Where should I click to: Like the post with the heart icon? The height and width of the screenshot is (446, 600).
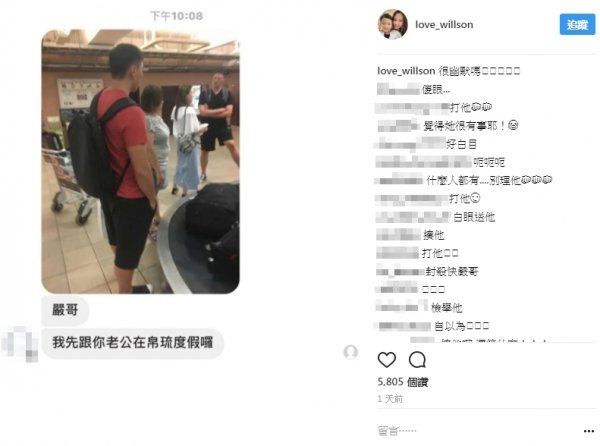click(386, 360)
